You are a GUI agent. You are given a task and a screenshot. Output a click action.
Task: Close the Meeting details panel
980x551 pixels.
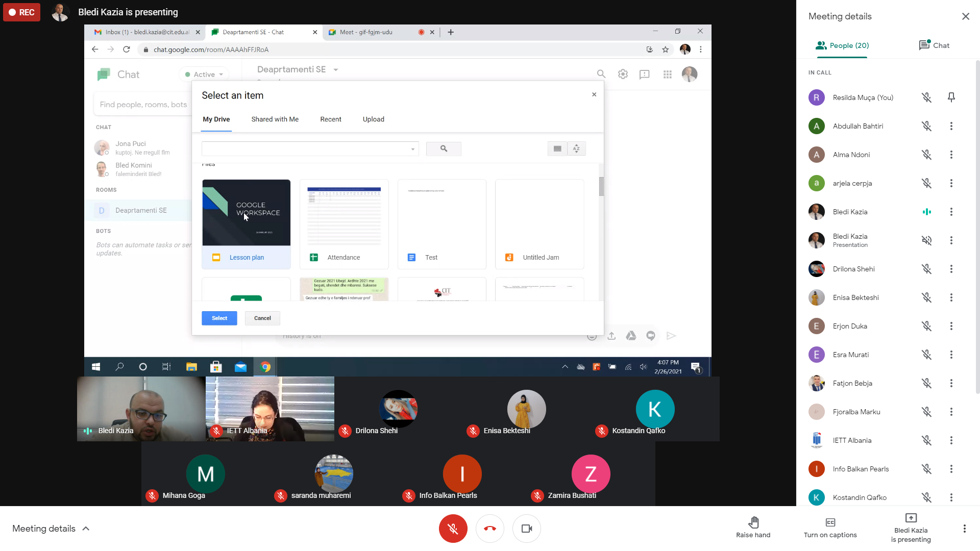pyautogui.click(x=965, y=16)
